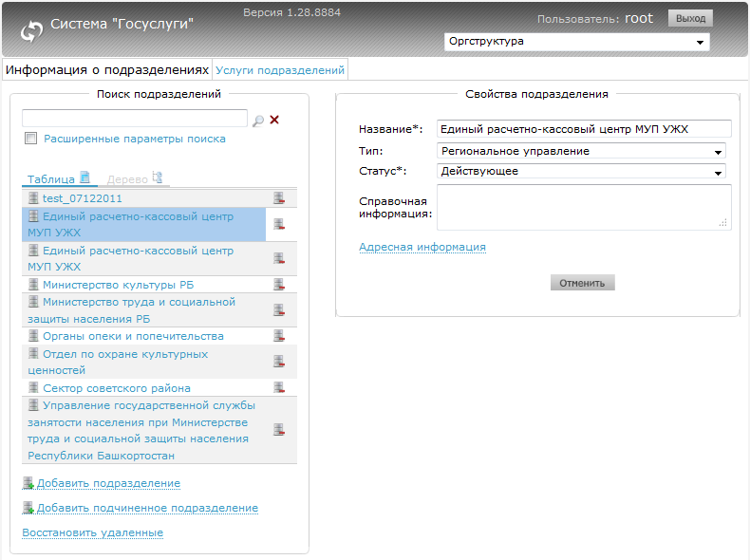Click the table view icon beside Таблица
Viewport: 750px width, 560px height.
(84, 177)
